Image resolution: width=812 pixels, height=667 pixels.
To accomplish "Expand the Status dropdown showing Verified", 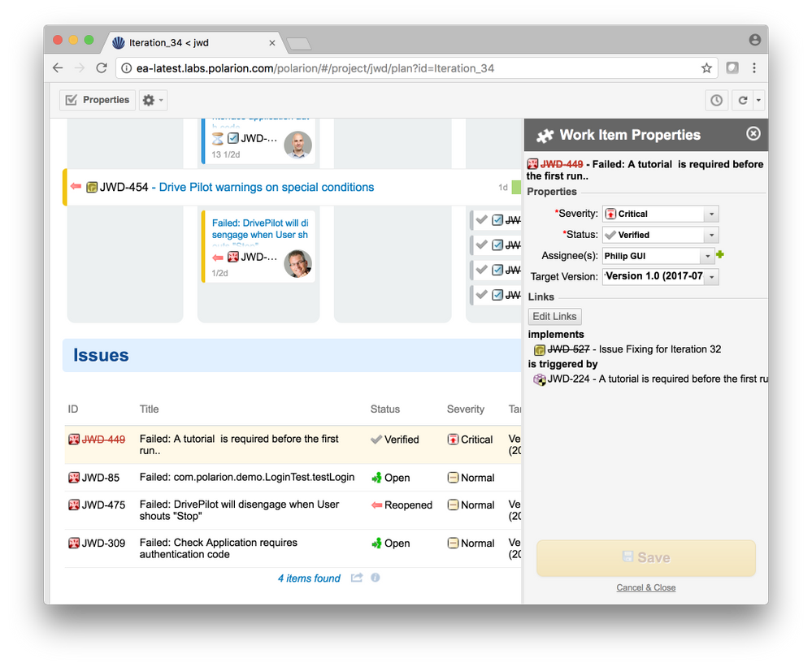I will [711, 235].
